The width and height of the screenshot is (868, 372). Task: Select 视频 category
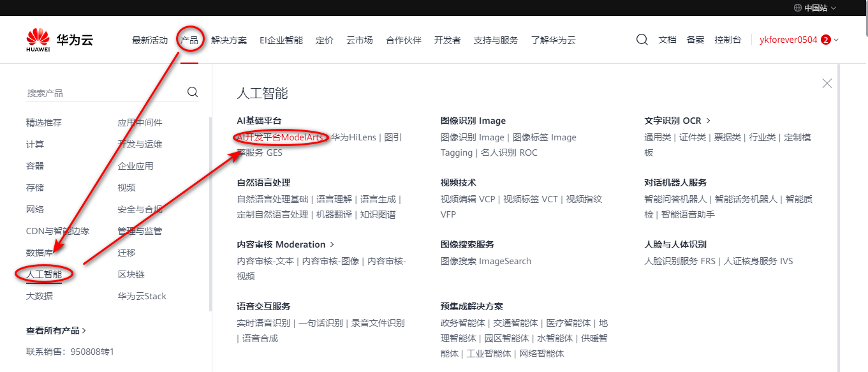[x=126, y=188]
